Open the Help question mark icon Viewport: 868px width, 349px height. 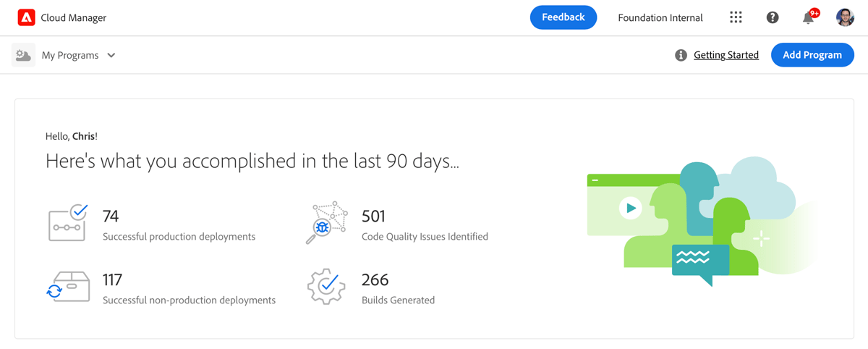coord(773,17)
